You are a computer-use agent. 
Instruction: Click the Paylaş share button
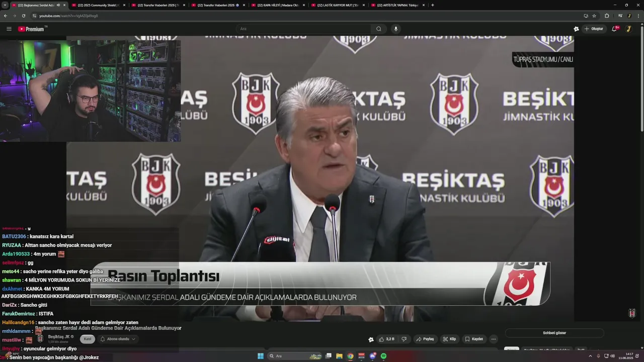point(425,339)
